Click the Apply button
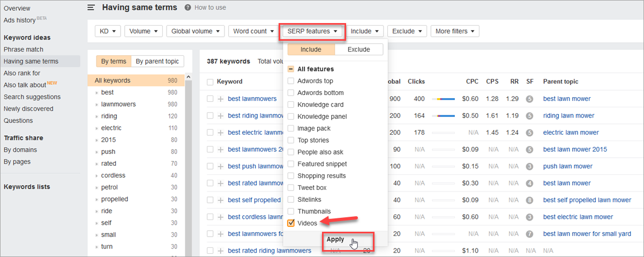Viewport: 644px width, 257px height. [x=335, y=240]
